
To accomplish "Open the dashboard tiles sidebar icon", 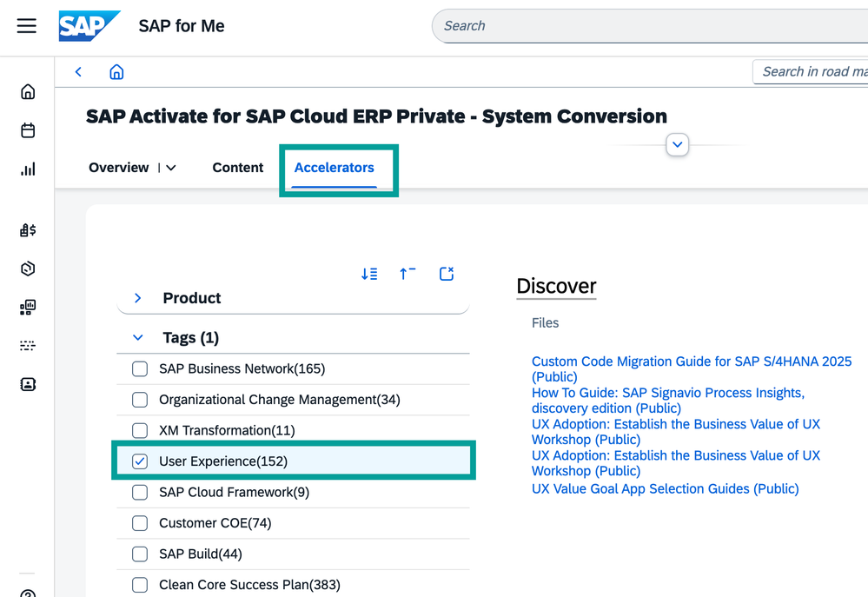I will click(x=28, y=308).
